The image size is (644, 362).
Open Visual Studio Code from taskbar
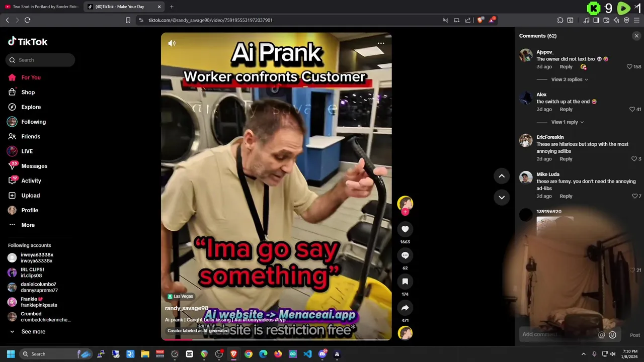click(307, 354)
